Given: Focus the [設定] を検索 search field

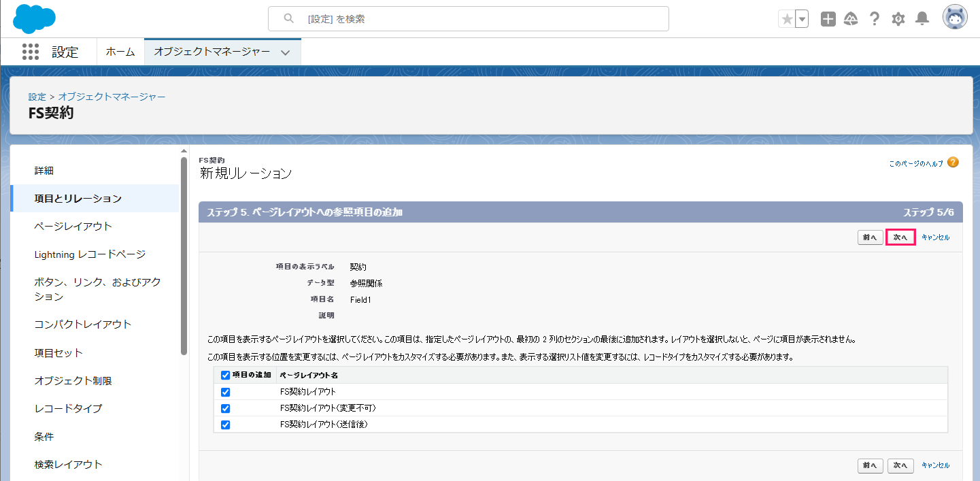Looking at the screenshot, I should [x=469, y=19].
